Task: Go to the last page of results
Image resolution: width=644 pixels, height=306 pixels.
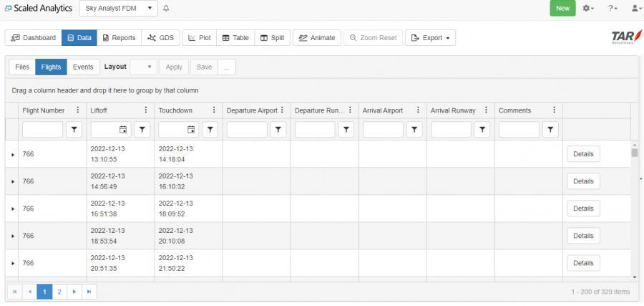Action: click(x=89, y=292)
